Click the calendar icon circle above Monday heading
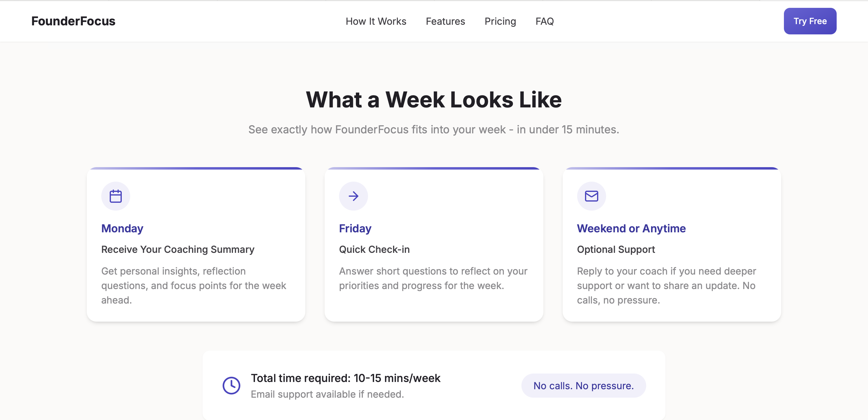868x420 pixels. (115, 196)
